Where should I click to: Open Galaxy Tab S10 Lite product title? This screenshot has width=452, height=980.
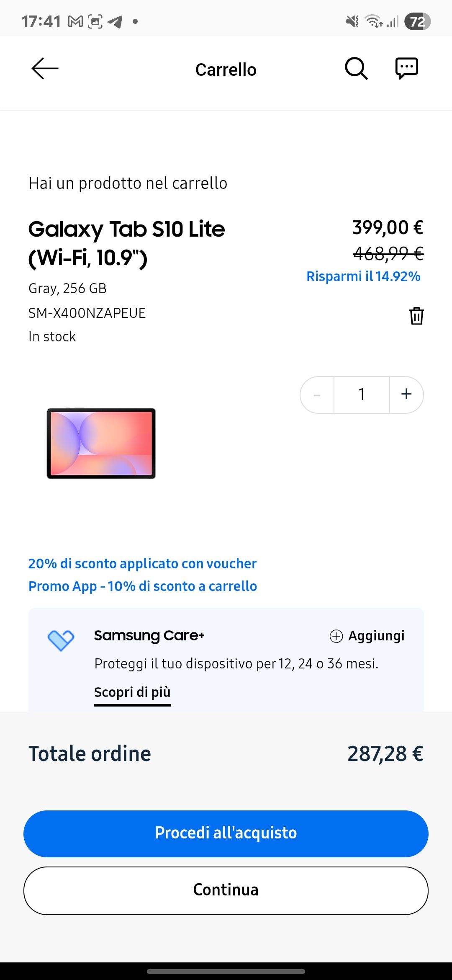tap(126, 243)
